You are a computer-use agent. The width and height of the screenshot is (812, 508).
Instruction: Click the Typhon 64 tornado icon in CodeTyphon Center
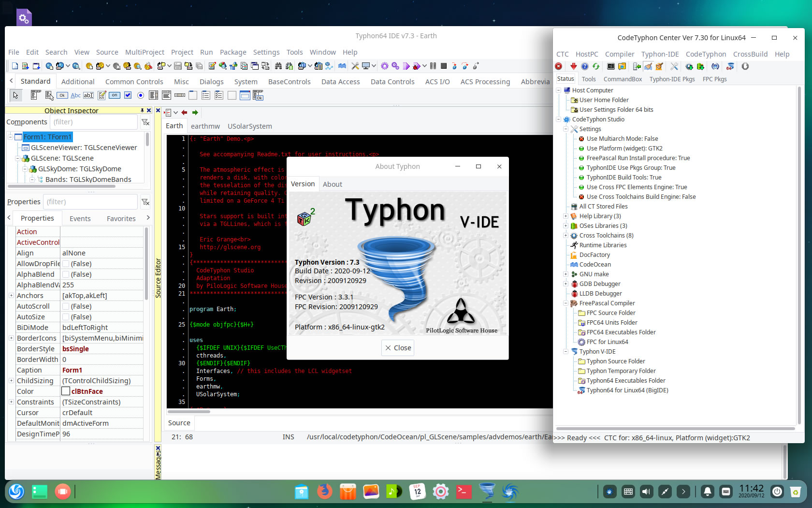(730, 66)
